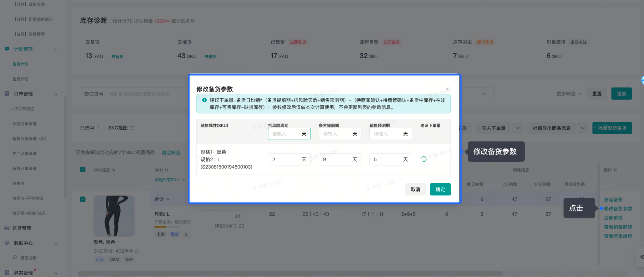This screenshot has height=277, width=644.
Task: Click the 去催货 link beside 43 SKU
Action: point(210,57)
